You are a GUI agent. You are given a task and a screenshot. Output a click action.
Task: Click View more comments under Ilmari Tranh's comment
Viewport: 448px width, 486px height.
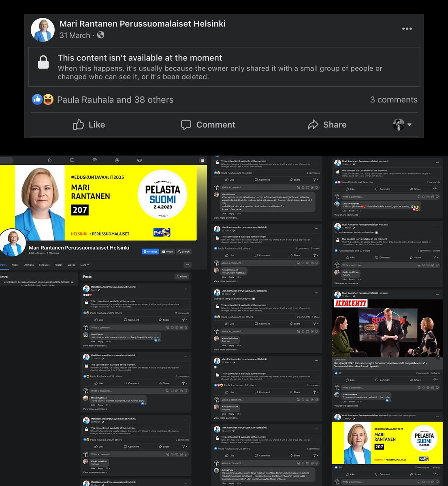95,346
